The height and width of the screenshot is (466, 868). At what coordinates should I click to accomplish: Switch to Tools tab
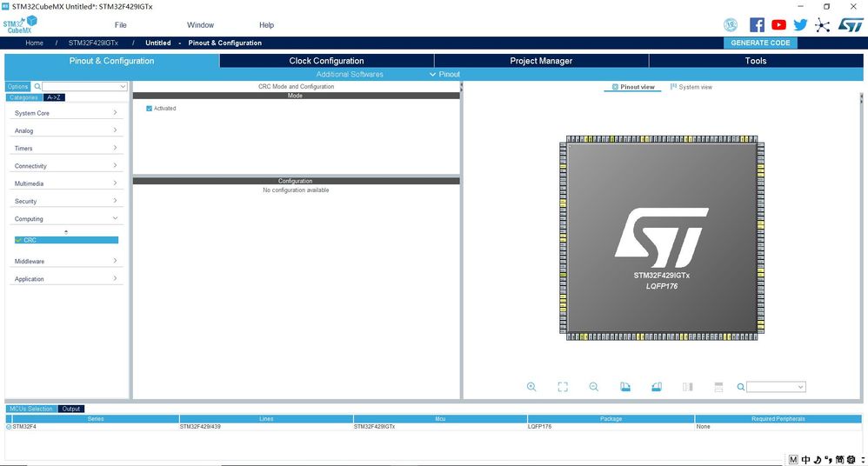tap(756, 61)
